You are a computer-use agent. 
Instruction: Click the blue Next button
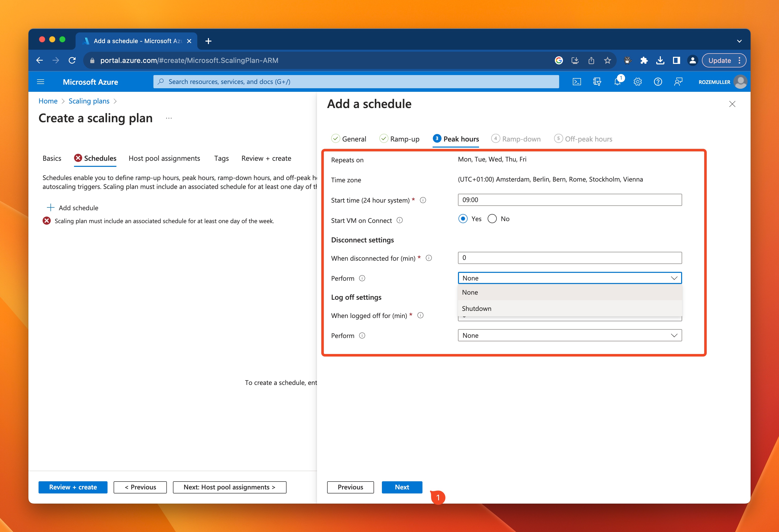tap(402, 487)
